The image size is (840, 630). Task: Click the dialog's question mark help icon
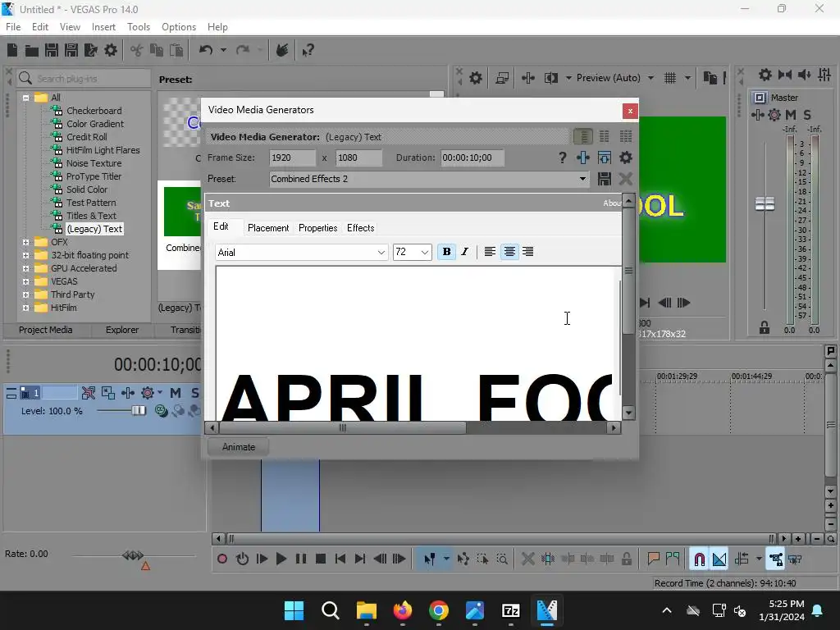tap(562, 157)
